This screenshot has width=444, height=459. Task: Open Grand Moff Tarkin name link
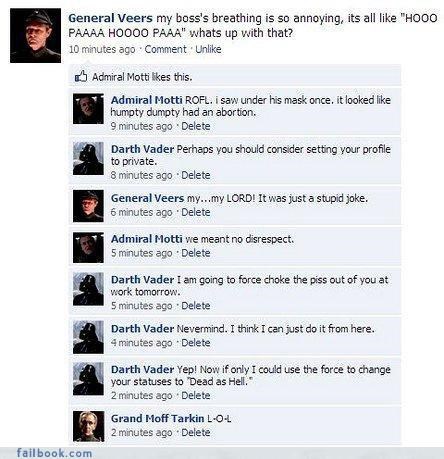coord(157,418)
